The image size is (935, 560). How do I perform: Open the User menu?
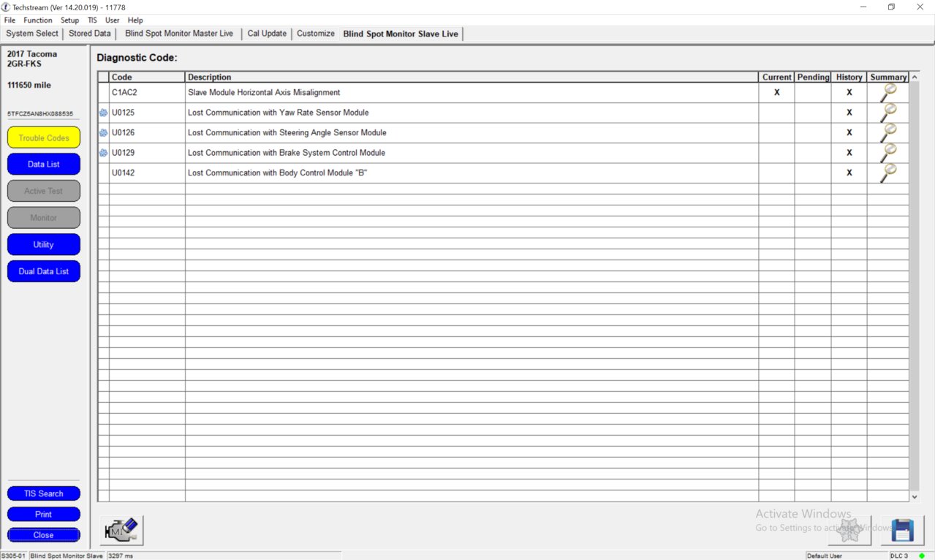[112, 20]
